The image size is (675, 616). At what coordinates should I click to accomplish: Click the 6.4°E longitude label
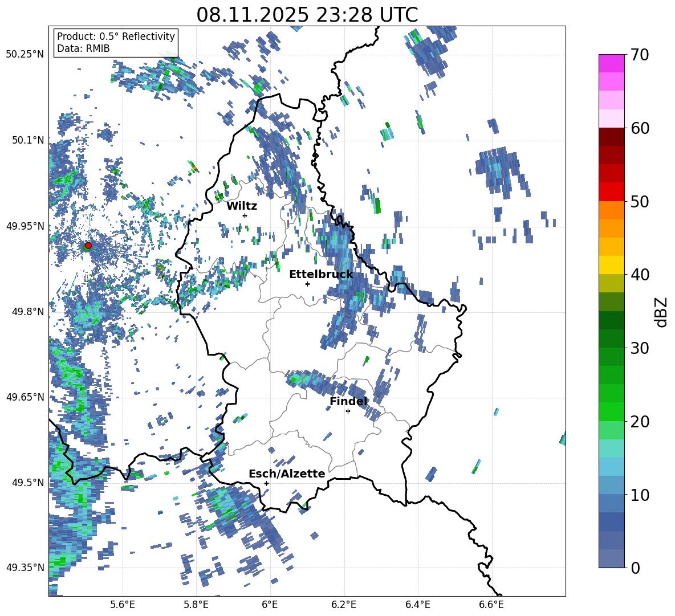click(x=417, y=605)
